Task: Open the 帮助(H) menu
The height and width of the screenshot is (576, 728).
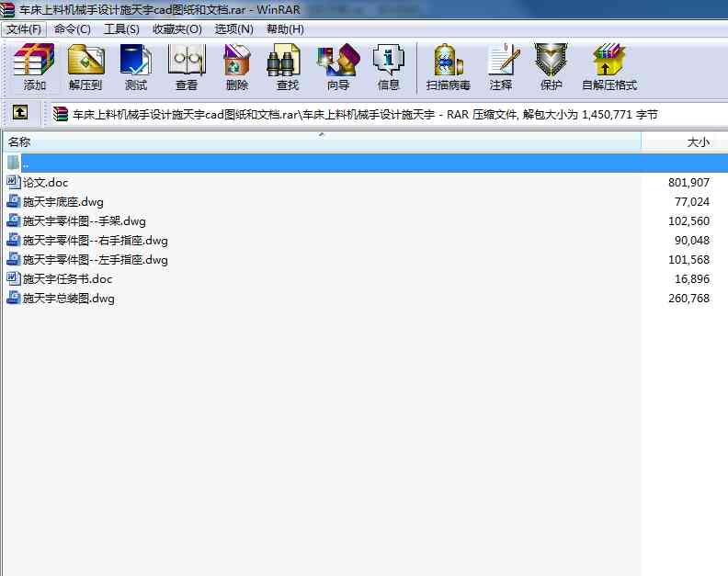Action: click(285, 29)
